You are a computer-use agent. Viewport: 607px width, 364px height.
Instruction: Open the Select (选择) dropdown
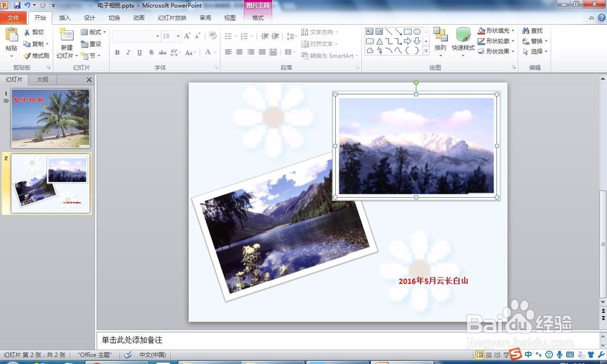point(535,52)
